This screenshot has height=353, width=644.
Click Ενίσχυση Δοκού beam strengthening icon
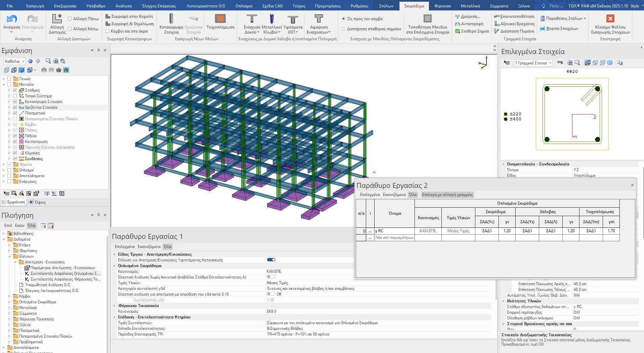(252, 19)
